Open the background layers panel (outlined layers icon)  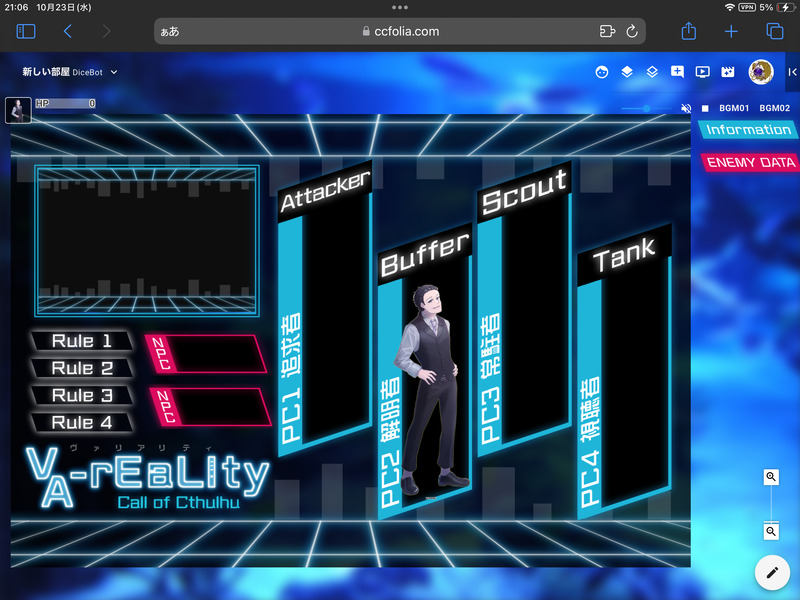pyautogui.click(x=652, y=72)
